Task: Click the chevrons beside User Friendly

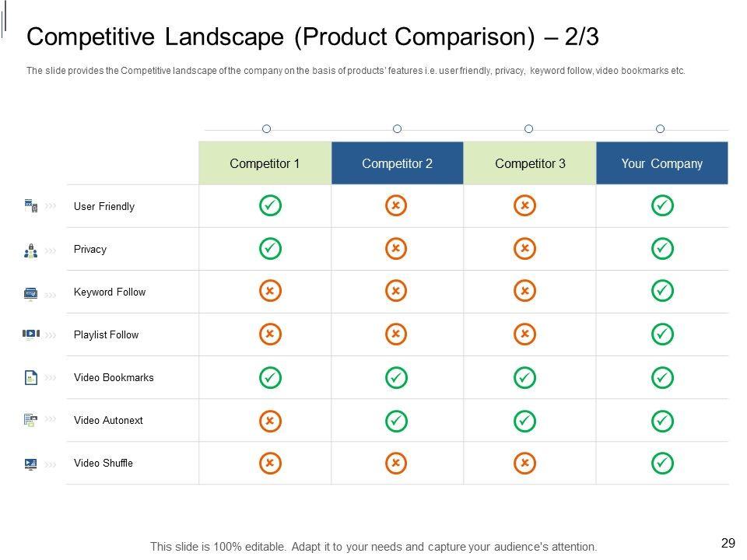Action: point(51,206)
